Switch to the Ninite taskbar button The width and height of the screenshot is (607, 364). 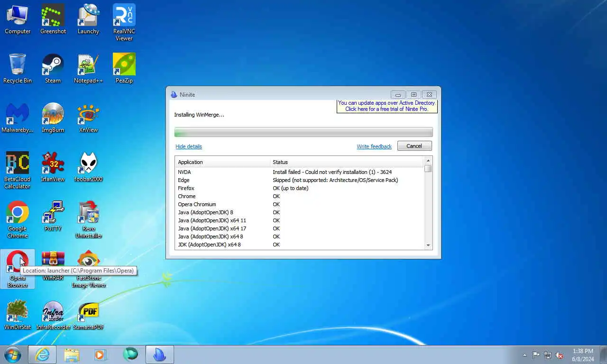coord(159,355)
